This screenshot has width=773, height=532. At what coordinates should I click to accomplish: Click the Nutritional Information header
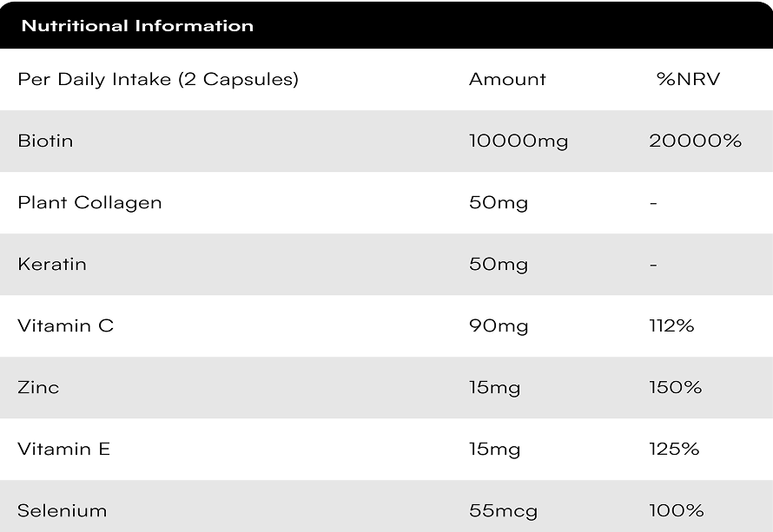[x=137, y=26]
